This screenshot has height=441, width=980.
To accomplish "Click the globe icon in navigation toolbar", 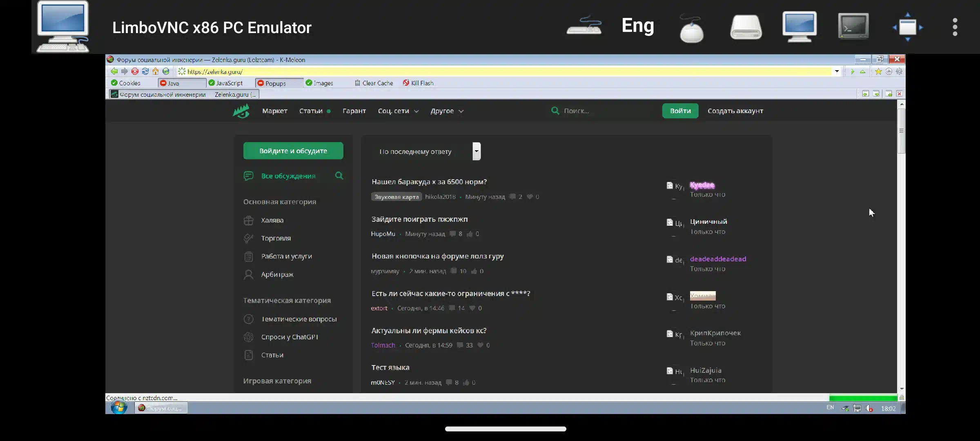I will 166,71.
